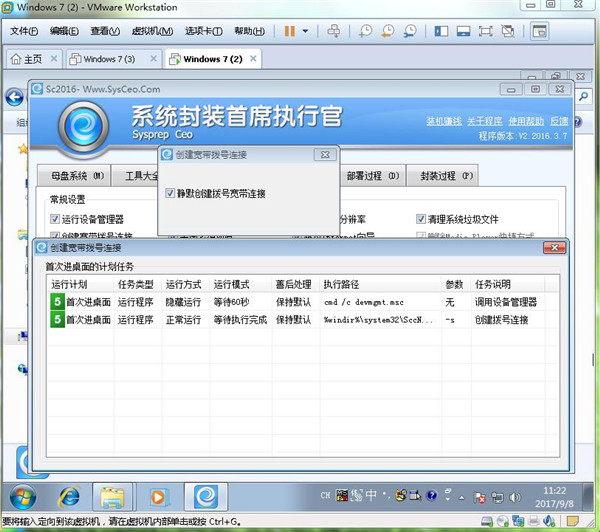600x532 pixels.
Task: Open the 母盘系统 (M) tab
Action: pos(74,176)
